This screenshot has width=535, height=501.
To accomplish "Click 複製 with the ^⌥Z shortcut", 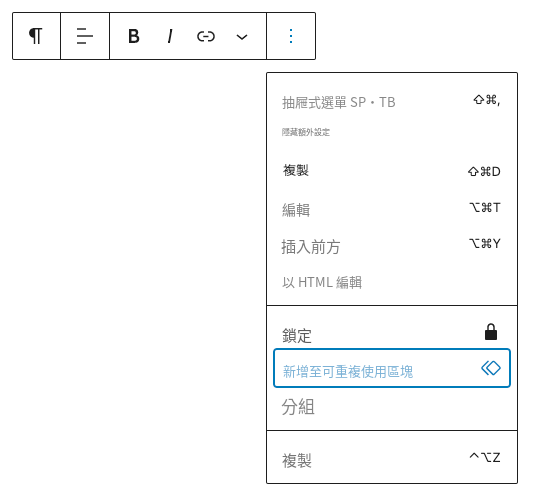I will tap(392, 458).
